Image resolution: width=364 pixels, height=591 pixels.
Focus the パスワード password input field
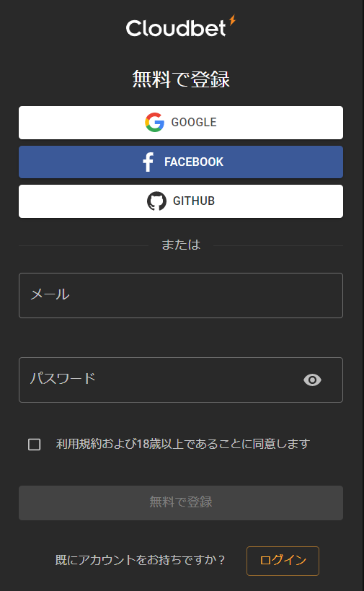point(181,380)
